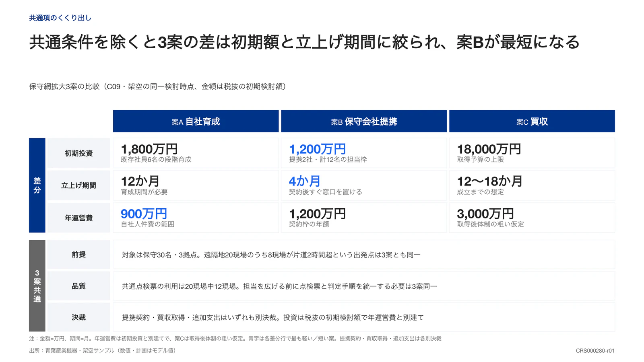
Task: Click the 成立までの想定 caption
Action: (481, 192)
